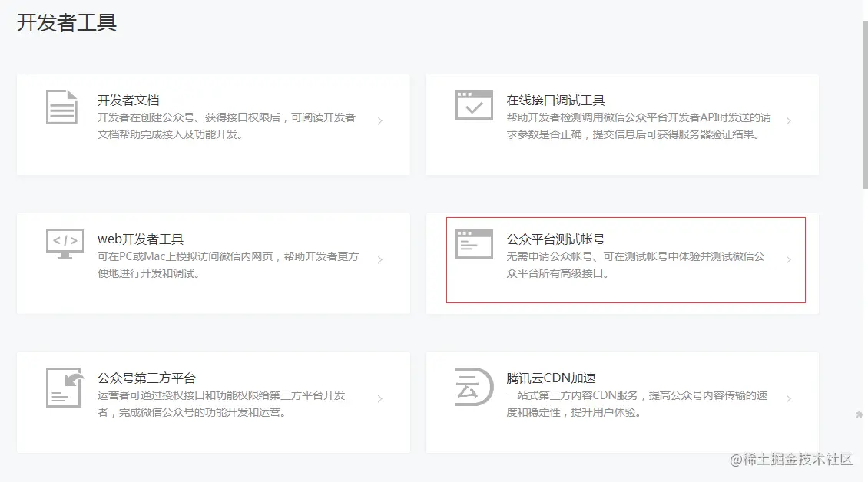Open the web开发者工具 card chevron arrow
868x482 pixels.
point(379,259)
